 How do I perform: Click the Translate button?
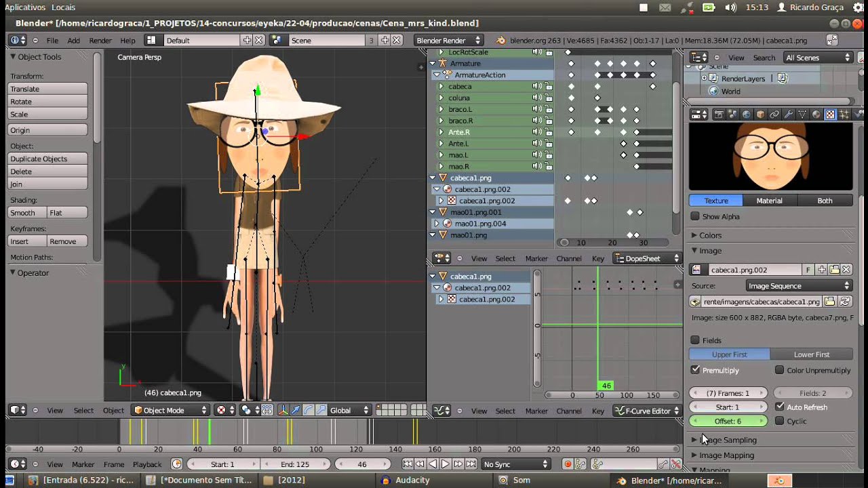[47, 89]
